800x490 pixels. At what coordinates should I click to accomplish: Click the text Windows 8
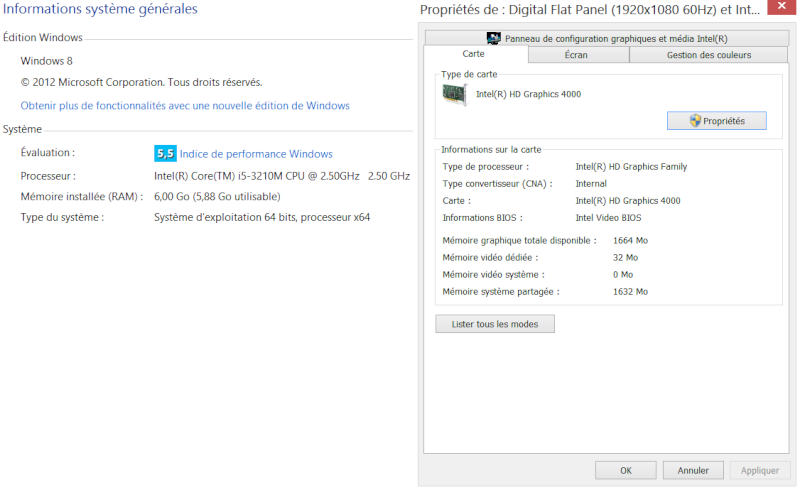tap(46, 61)
